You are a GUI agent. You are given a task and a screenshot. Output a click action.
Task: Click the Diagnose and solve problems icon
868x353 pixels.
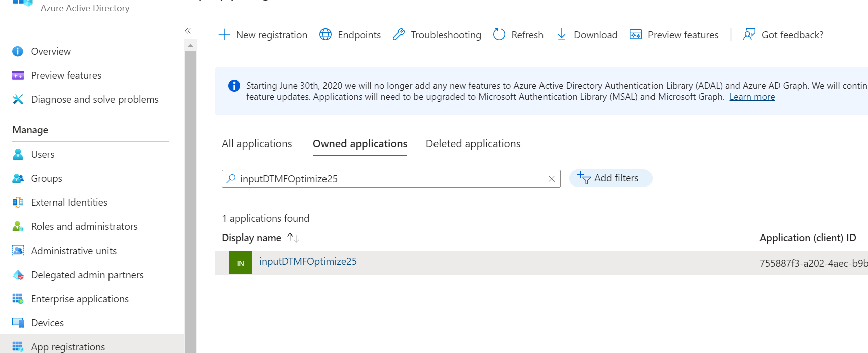[18, 99]
